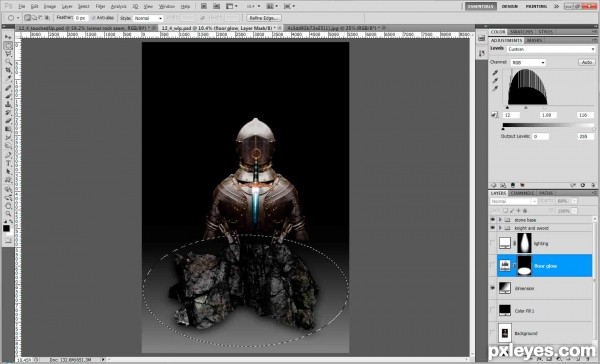
Task: Open the layer Fill slider arrow
Action: coord(574,211)
